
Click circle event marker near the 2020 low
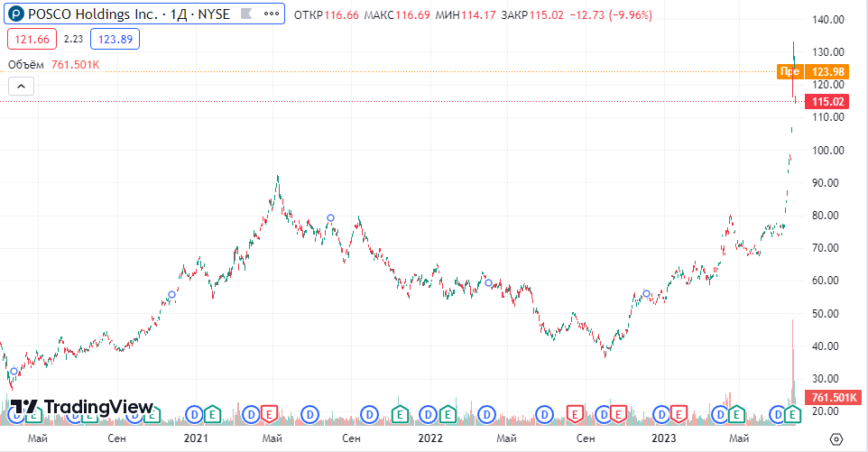14,371
